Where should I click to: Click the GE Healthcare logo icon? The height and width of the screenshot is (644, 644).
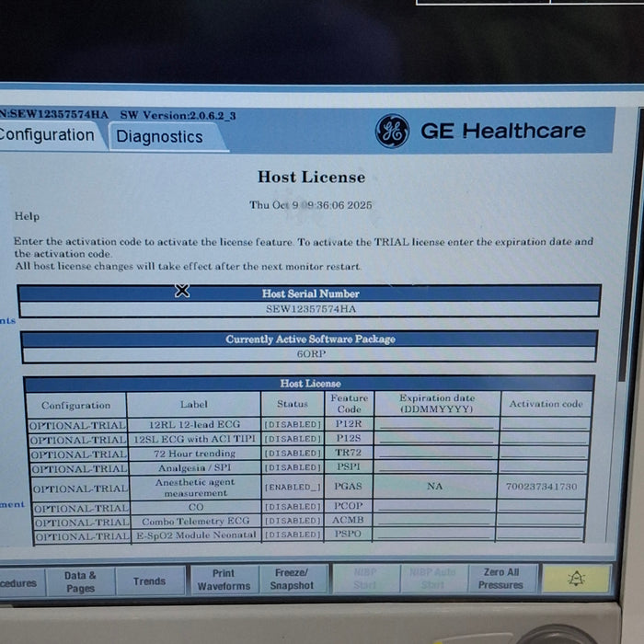392,131
